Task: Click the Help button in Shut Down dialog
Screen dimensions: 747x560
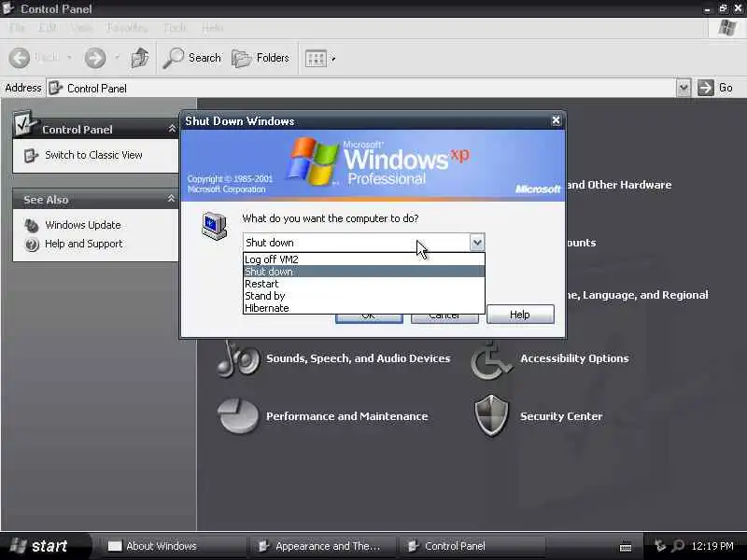Action: (520, 315)
